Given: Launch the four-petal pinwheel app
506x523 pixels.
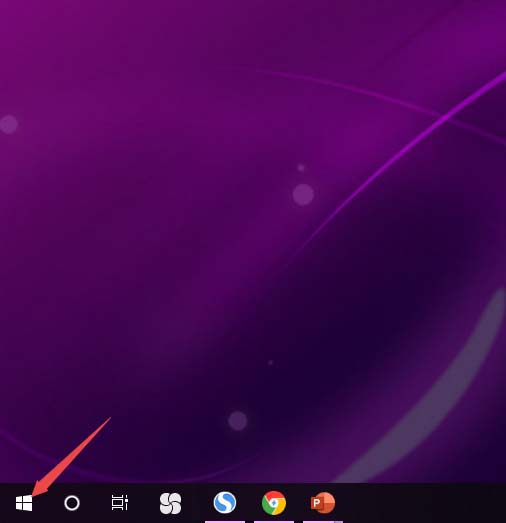Looking at the screenshot, I should point(170,503).
